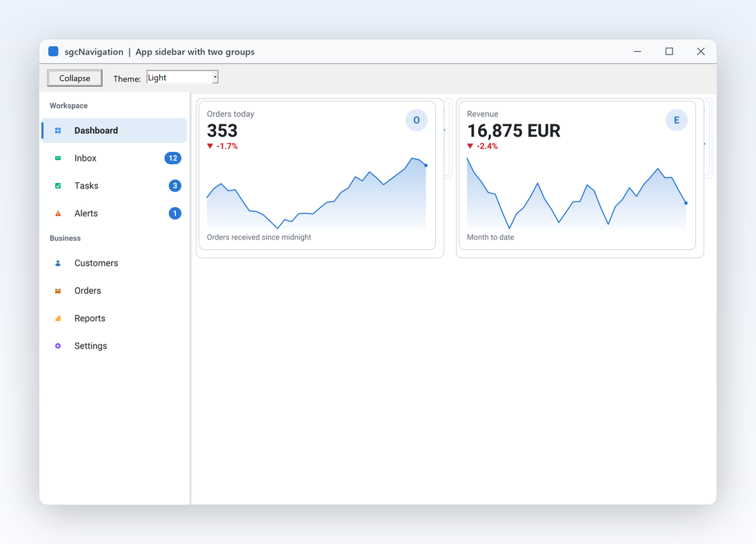The image size is (756, 544).
Task: Navigate to Customers
Action: pos(115,263)
